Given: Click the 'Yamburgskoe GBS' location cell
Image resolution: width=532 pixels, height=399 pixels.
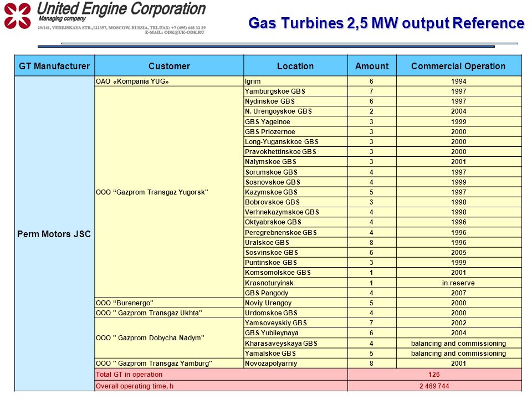Looking at the screenshot, I should [295, 91].
